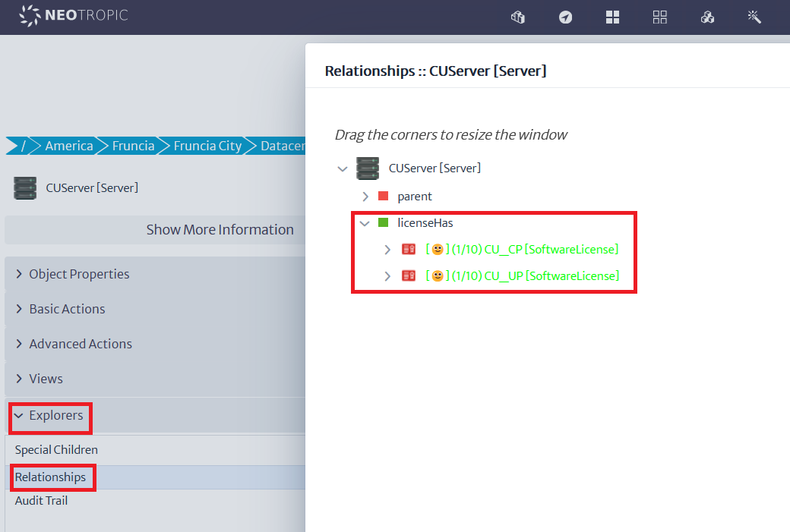790x532 pixels.
Task: Open Audit Trail explorer
Action: [42, 501]
